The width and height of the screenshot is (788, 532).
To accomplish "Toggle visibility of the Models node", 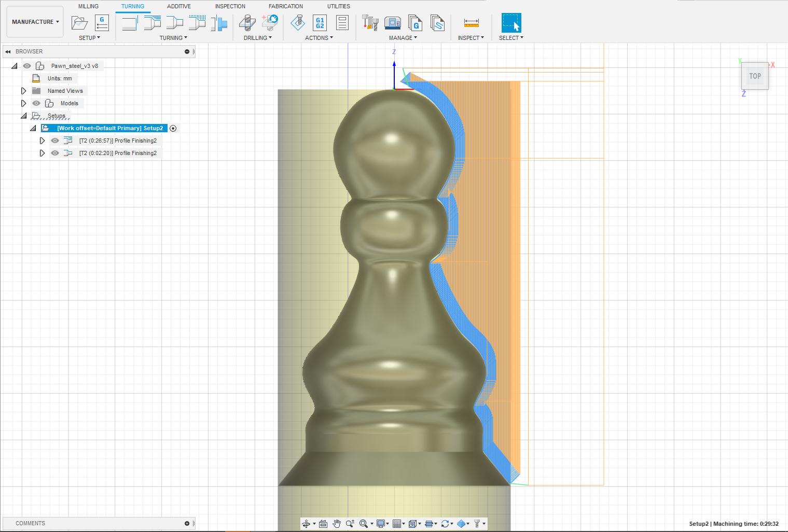I will tap(36, 103).
